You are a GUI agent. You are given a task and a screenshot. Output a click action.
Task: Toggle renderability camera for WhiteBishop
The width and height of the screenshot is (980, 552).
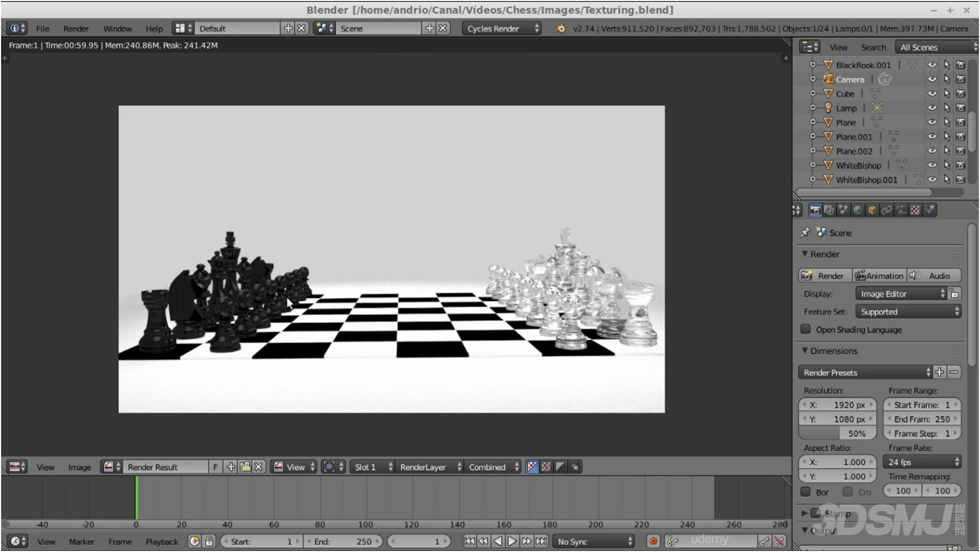tap(960, 165)
